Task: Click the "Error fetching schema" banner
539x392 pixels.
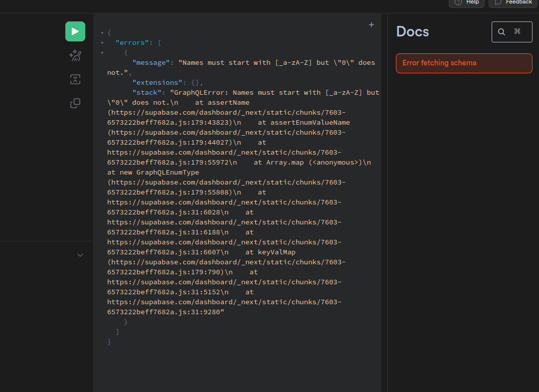Action: (x=464, y=63)
